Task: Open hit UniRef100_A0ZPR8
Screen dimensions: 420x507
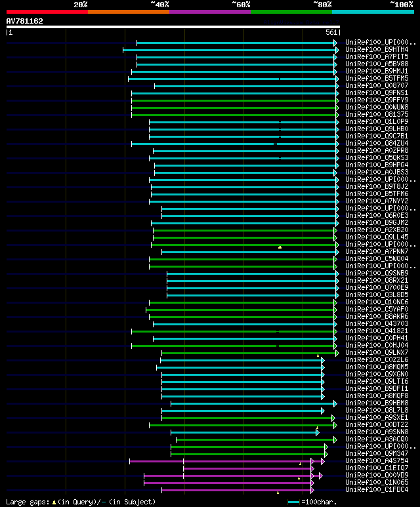Action: [x=377, y=150]
